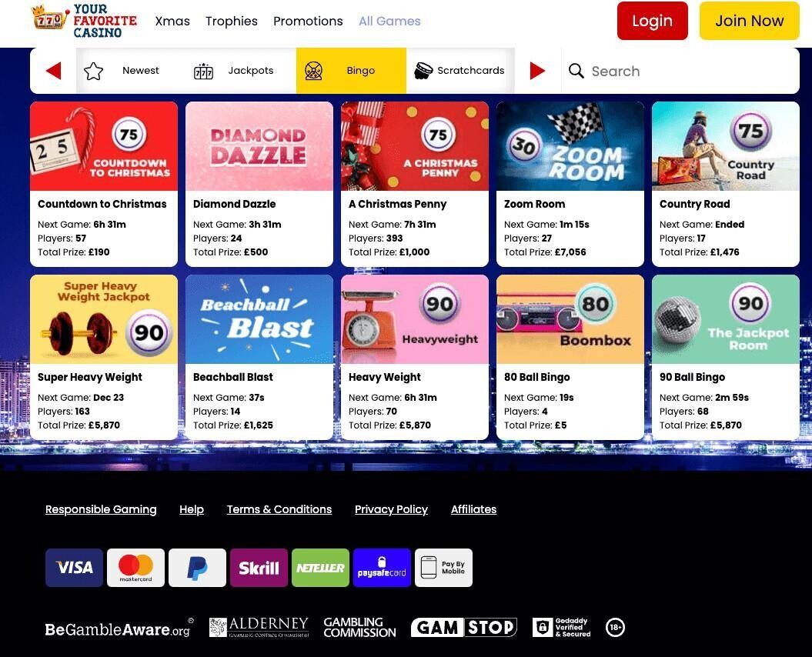Open the GamStop logo link
Image resolution: width=812 pixels, height=657 pixels.
point(463,627)
